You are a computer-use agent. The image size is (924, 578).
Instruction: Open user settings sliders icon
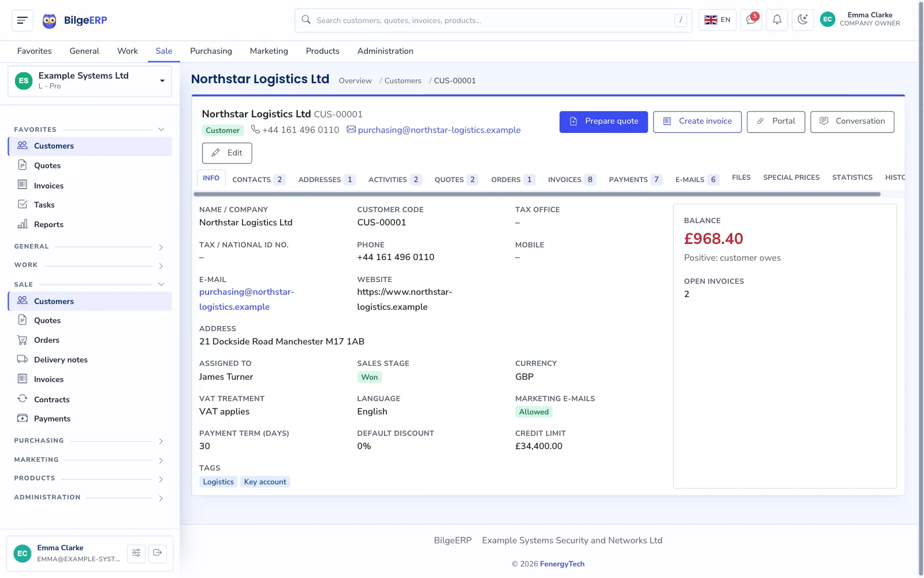[136, 553]
